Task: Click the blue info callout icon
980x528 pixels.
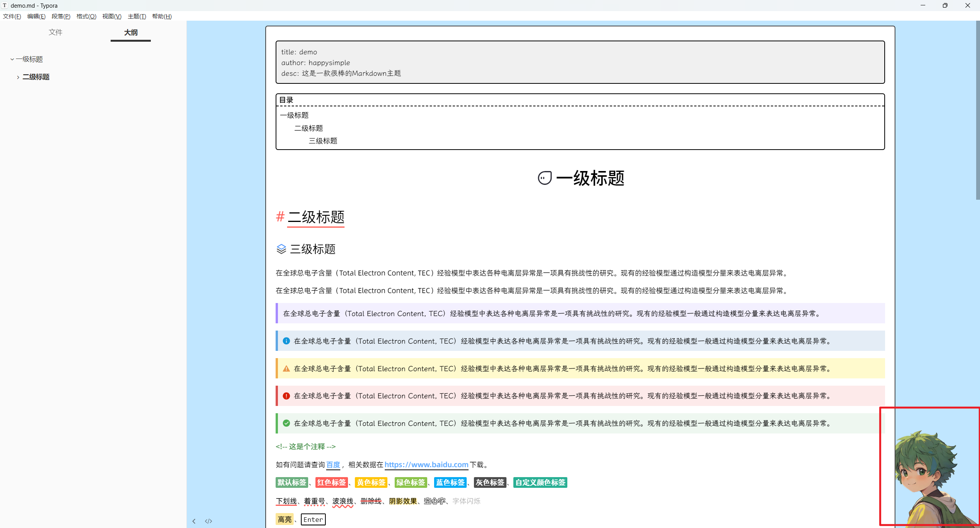Action: 286,341
